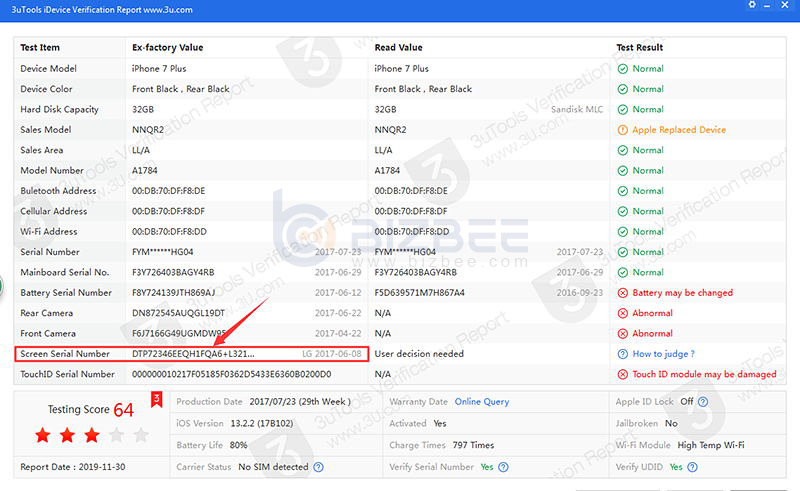This screenshot has width=800, height=491.
Task: Minimize the verification report window
Action: pyautogui.click(x=767, y=5)
